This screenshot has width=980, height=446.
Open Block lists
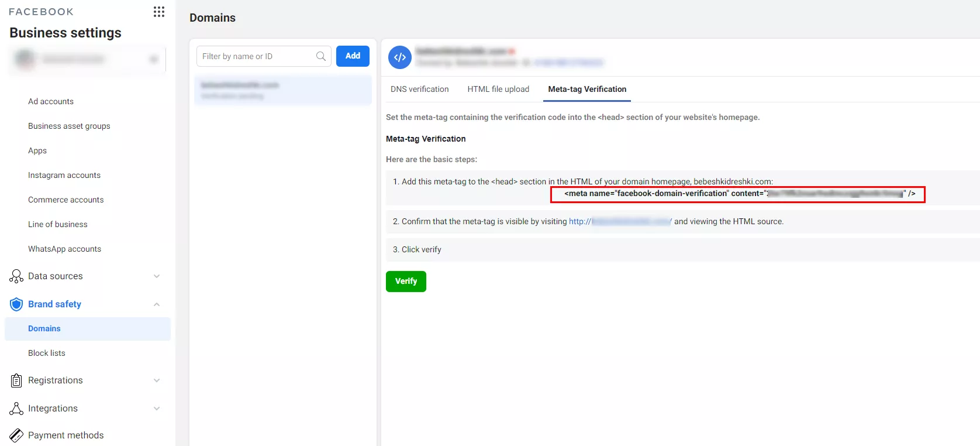(x=47, y=353)
